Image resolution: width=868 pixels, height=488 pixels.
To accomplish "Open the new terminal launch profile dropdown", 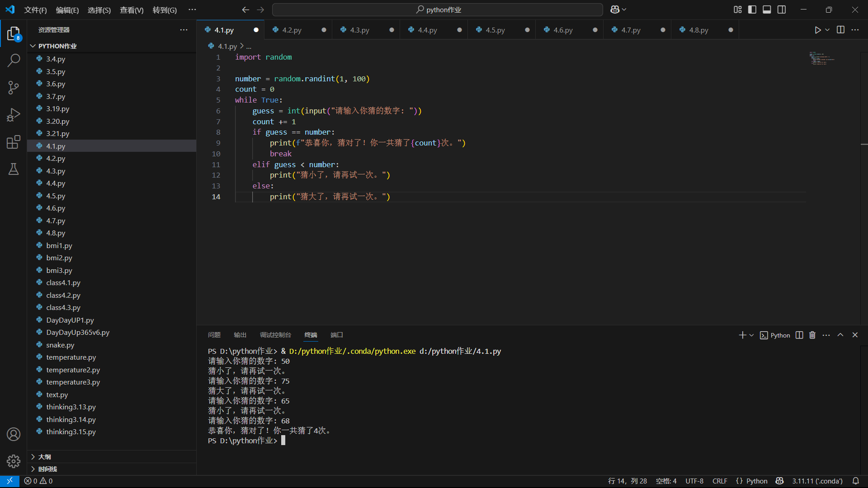I will tap(751, 335).
